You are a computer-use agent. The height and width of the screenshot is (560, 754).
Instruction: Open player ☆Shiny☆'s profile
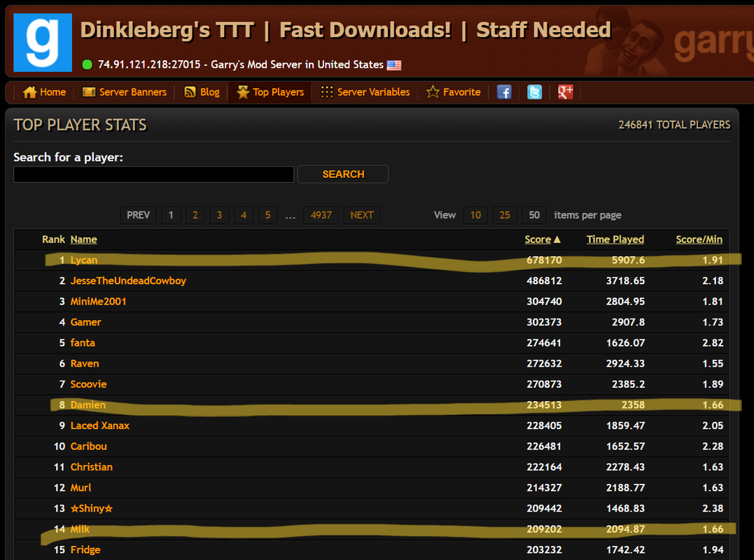pos(92,508)
